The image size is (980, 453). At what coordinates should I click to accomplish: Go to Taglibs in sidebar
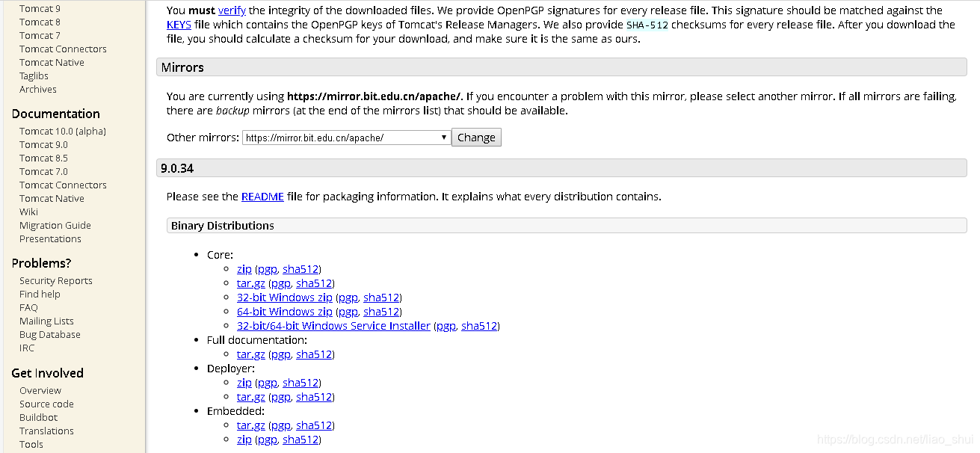pyautogui.click(x=34, y=76)
